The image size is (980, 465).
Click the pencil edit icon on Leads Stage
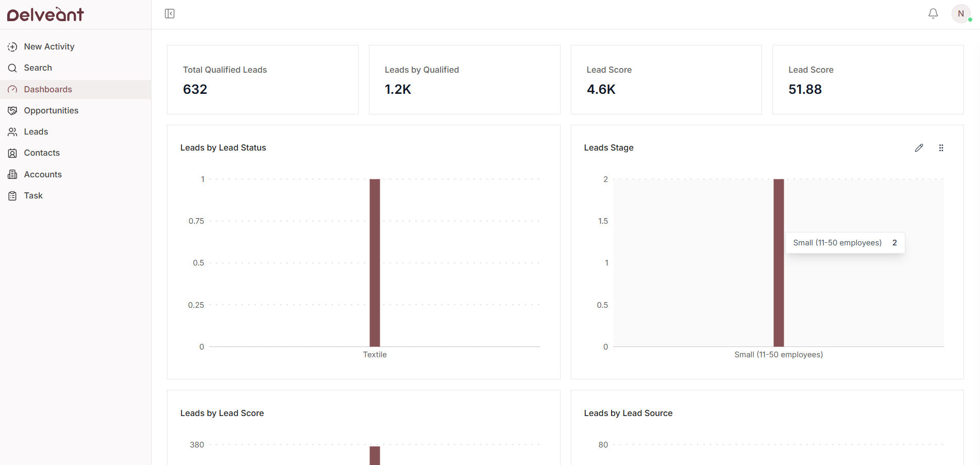[919, 148]
